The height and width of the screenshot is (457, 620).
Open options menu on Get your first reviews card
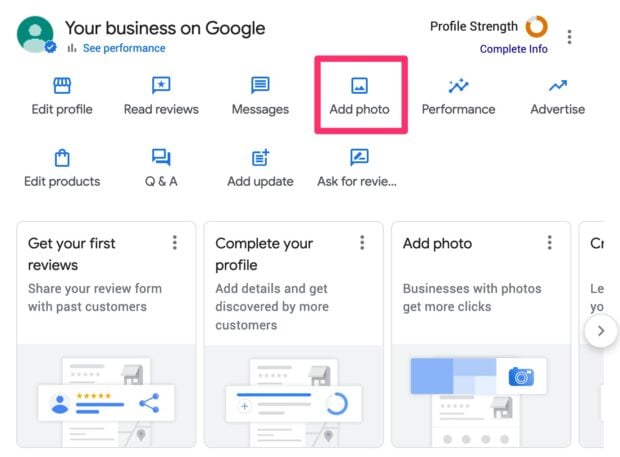point(175,243)
